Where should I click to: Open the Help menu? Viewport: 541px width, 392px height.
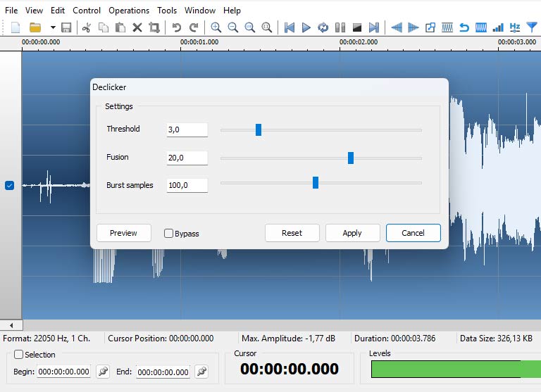click(232, 11)
